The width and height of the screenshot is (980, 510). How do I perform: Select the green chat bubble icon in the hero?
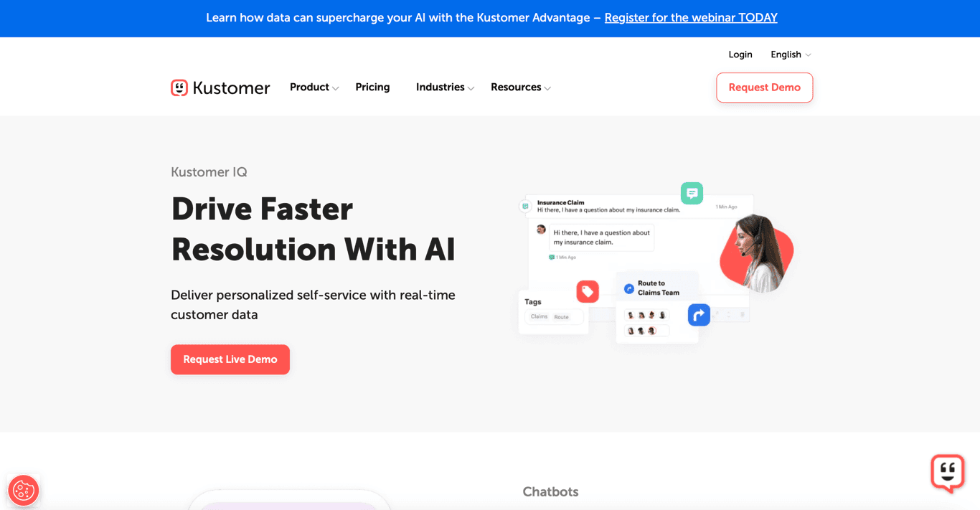pyautogui.click(x=692, y=193)
